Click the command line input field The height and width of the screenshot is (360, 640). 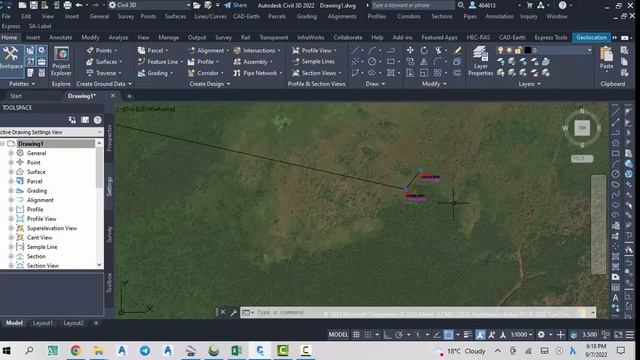pos(418,313)
